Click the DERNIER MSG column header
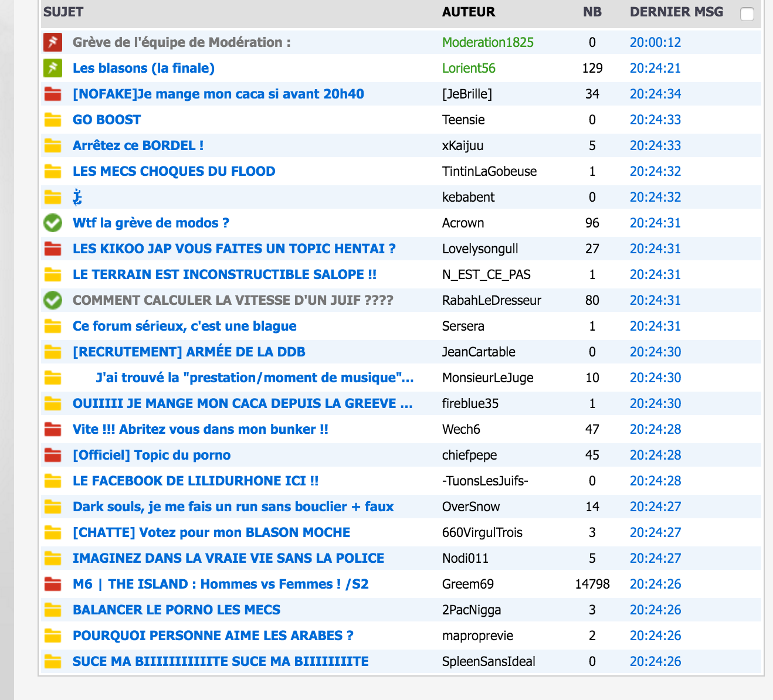Viewport: 773px width, 700px height. 676,12
